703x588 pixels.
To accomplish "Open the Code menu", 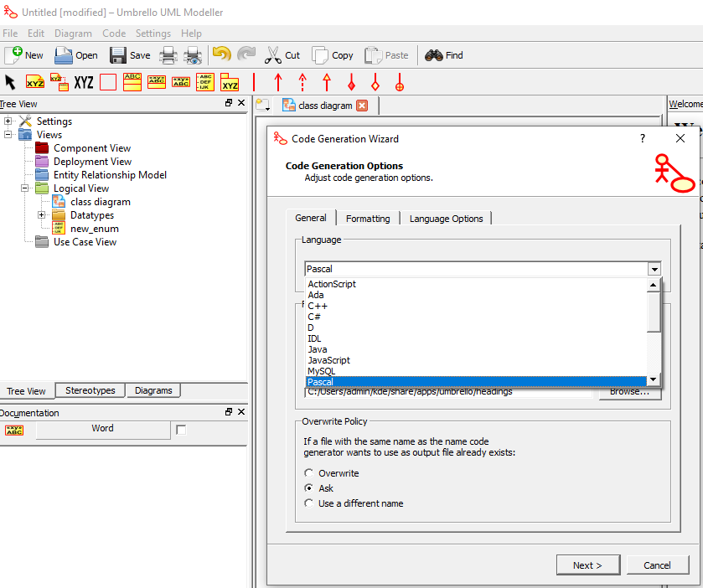I will tap(114, 34).
